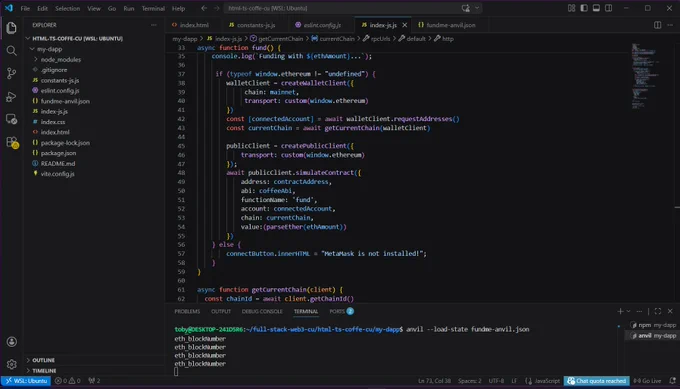680x389 pixels.
Task: Open the Accounts menu icon
Action: tap(12, 342)
